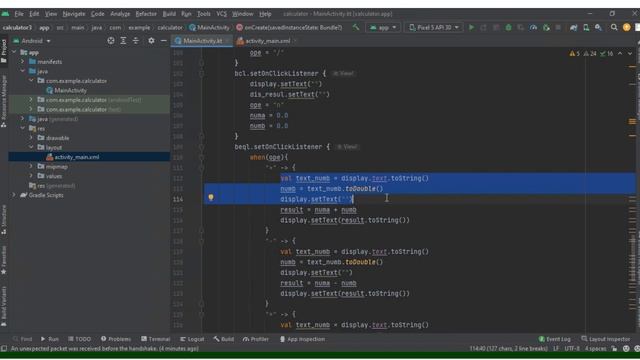This screenshot has width=640, height=360.
Task: Switch to MainActivity.kt editor tab
Action: tap(202, 41)
